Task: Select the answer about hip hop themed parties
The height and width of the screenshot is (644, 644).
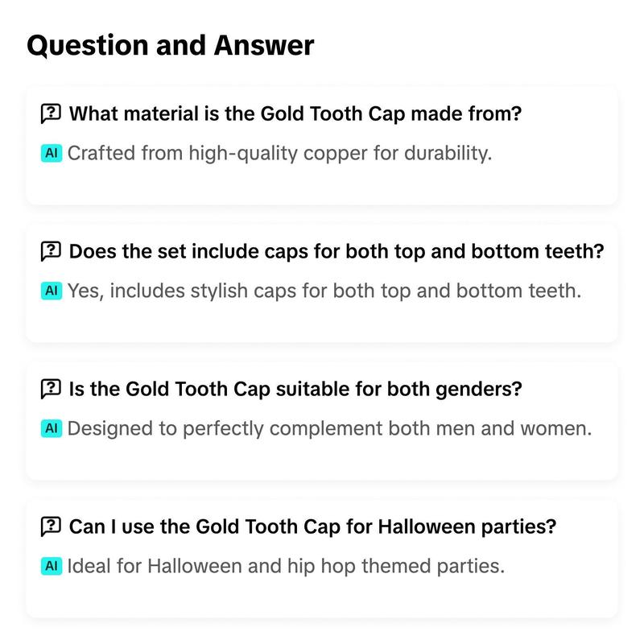Action: (286, 566)
